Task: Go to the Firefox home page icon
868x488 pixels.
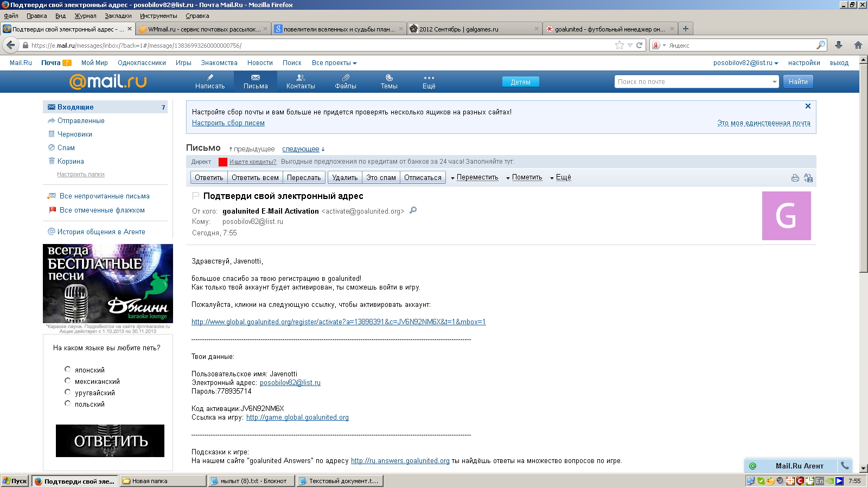Action: 858,45
